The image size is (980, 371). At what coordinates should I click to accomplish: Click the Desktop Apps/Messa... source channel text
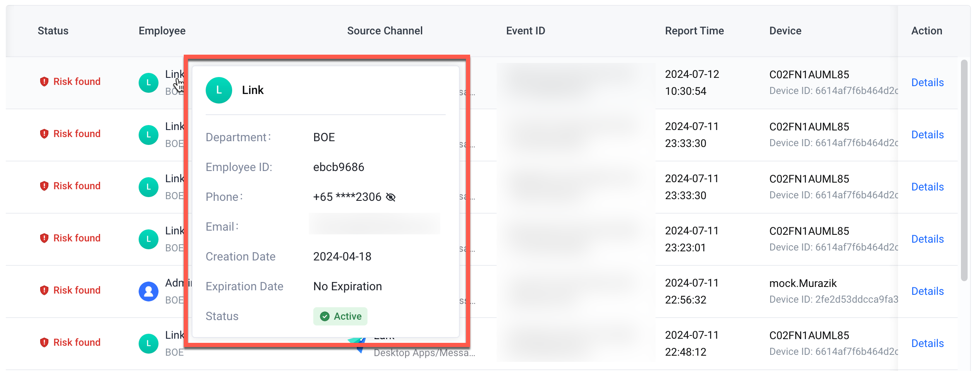424,353
